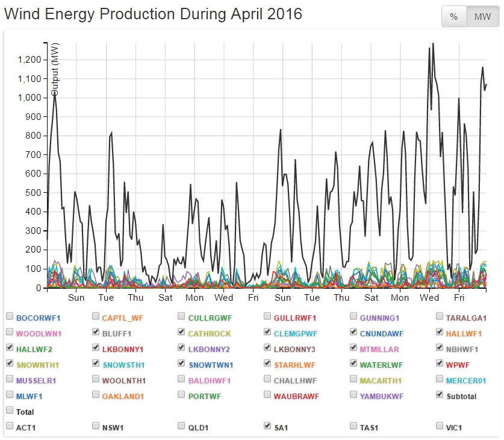Uncheck the SNOWTWN1 wind farm

(181, 362)
